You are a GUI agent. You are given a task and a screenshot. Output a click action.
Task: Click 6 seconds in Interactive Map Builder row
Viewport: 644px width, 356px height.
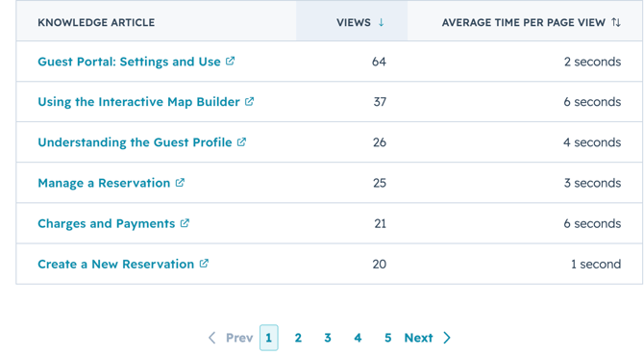click(592, 102)
